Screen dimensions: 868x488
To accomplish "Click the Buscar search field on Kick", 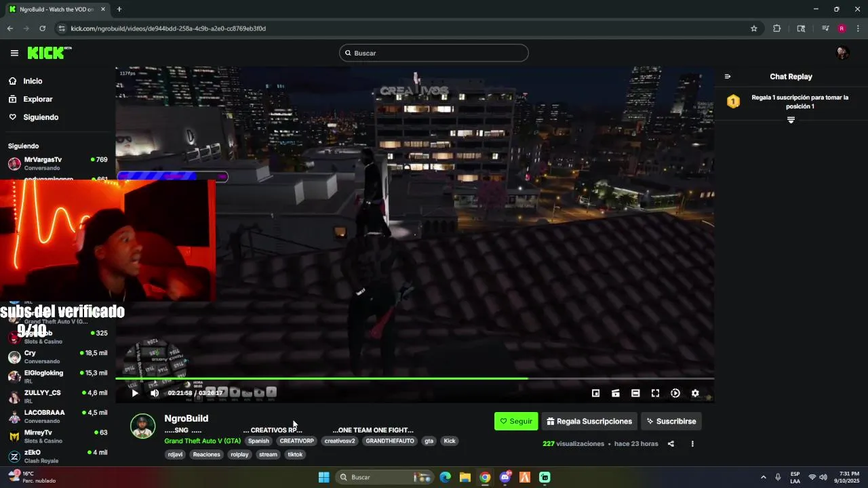I will click(x=434, y=53).
